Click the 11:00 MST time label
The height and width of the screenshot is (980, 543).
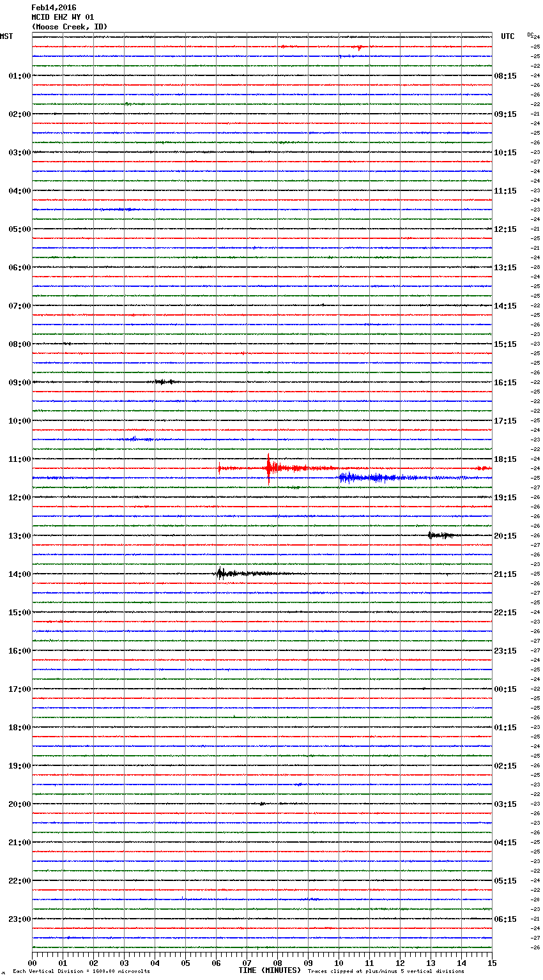pos(19,459)
